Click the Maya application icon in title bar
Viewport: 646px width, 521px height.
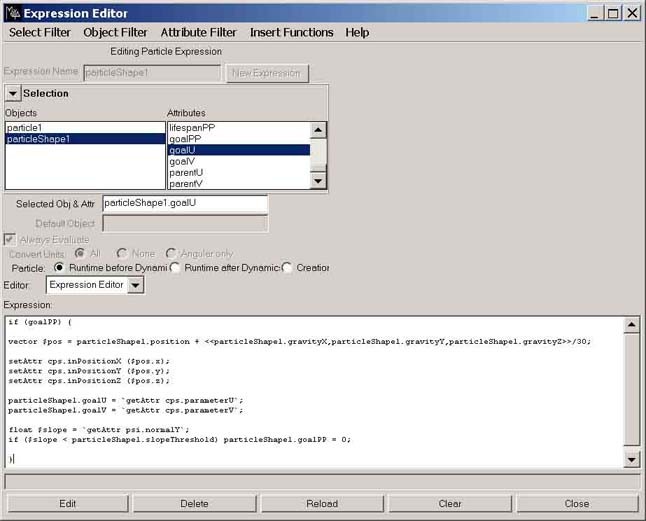(11, 13)
